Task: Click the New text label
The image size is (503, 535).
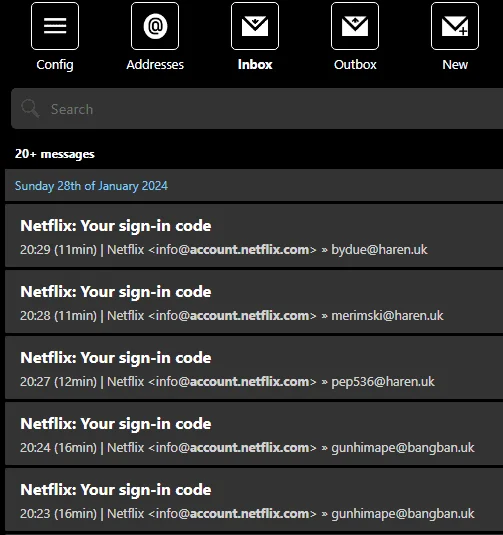Action: [455, 64]
